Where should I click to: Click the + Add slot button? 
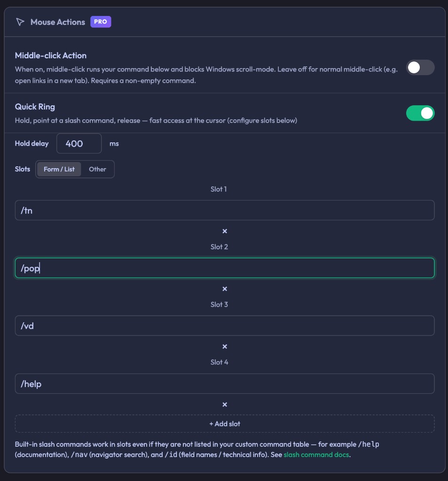(x=225, y=424)
